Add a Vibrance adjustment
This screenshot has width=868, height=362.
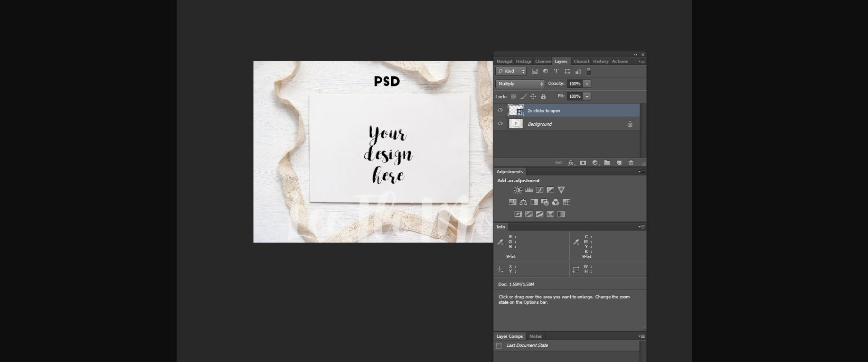click(561, 190)
